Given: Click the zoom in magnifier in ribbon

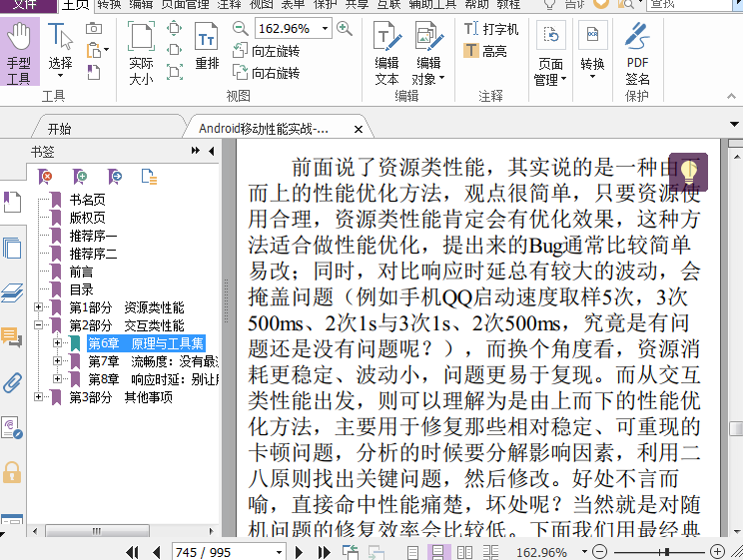Looking at the screenshot, I should pos(344,28).
